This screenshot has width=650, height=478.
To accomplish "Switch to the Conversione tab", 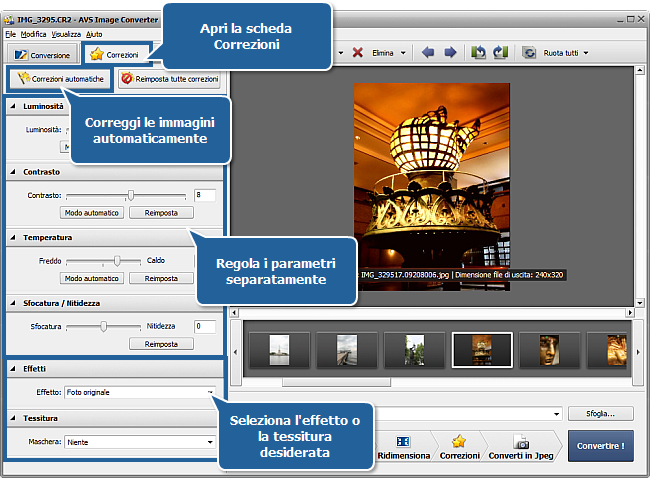I will tap(42, 55).
